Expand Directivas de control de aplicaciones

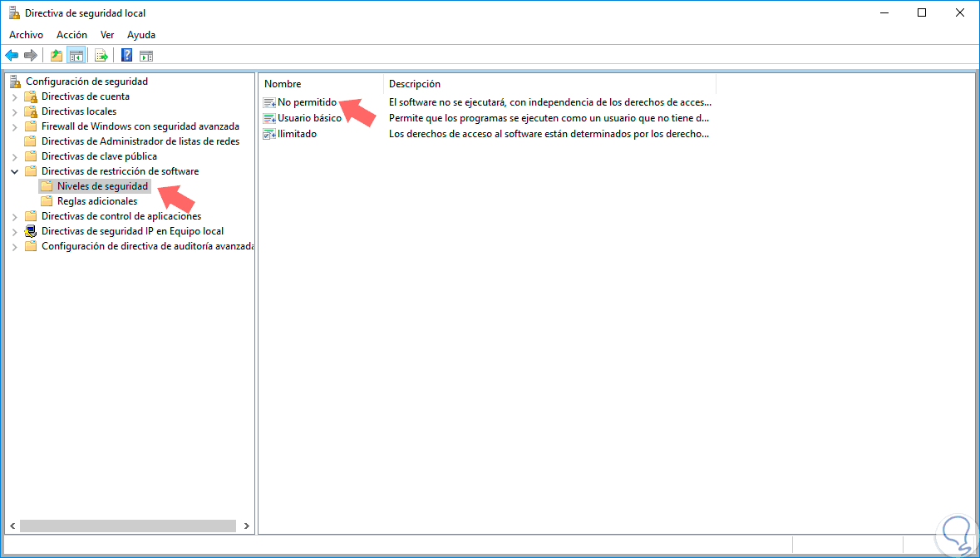(14, 217)
